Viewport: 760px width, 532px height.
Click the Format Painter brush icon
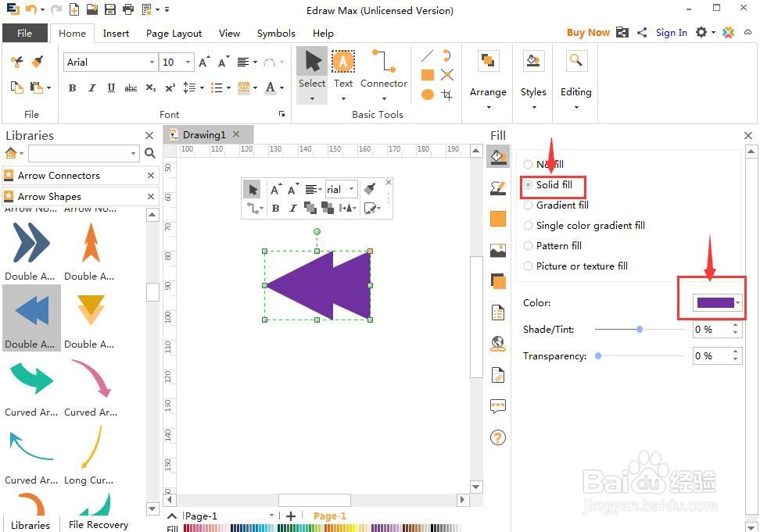(38, 62)
